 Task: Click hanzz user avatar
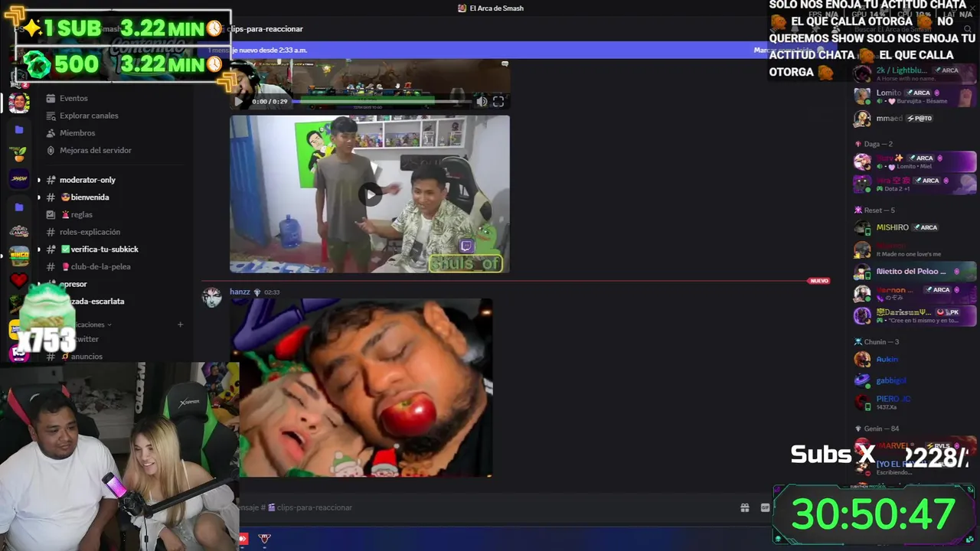212,298
